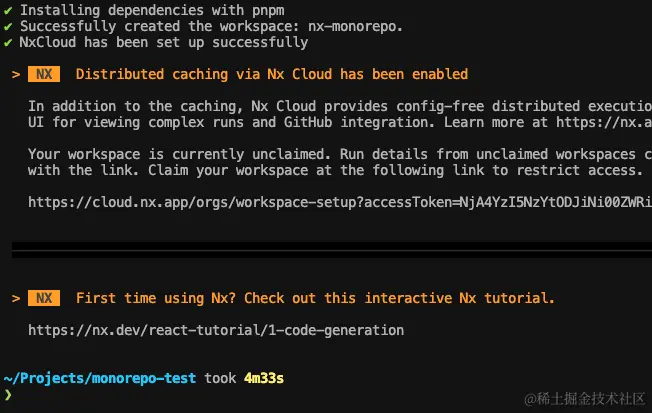Viewport: 652px width, 413px height.
Task: Click the 'NxCloud has been set up successfully' line
Action: pyautogui.click(x=164, y=42)
